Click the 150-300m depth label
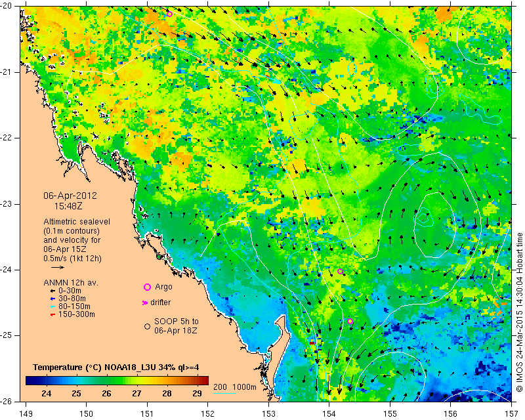This screenshot has width=525, height=420. pos(77,314)
